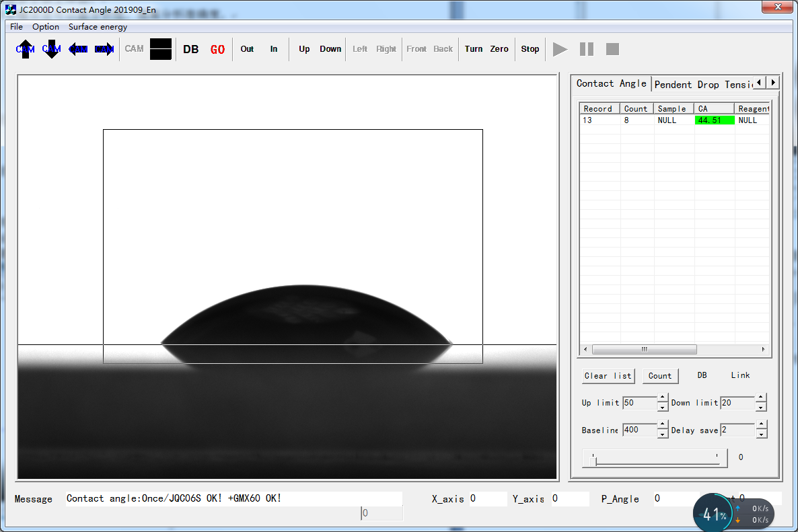This screenshot has height=532, width=798.
Task: Click the CAM down arrow icon
Action: coord(52,49)
